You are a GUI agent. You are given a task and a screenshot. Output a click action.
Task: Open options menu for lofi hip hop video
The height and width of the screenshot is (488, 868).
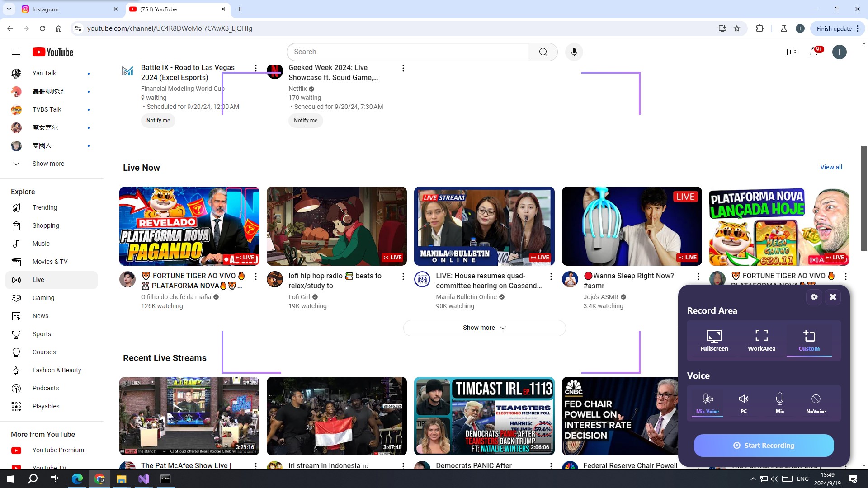coord(403,276)
